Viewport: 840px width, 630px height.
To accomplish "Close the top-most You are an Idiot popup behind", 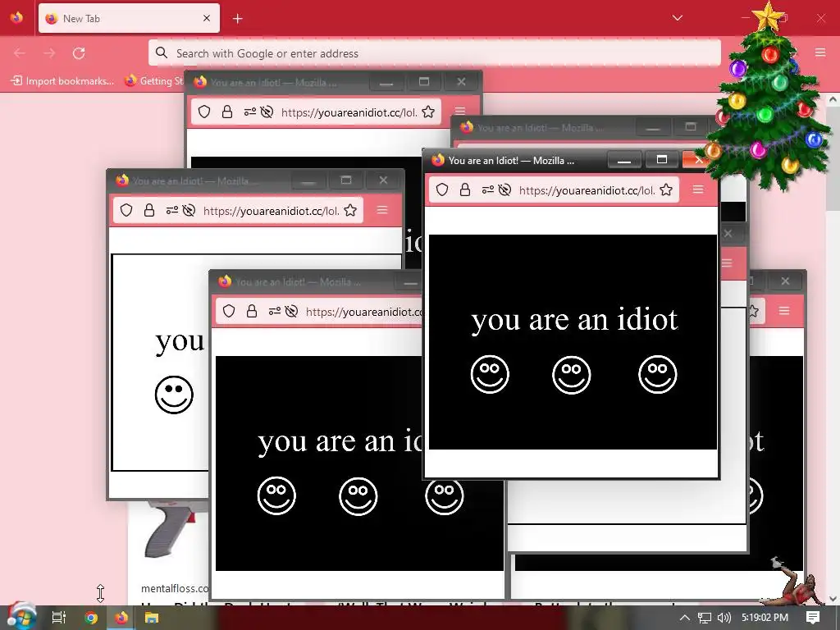I will point(461,81).
